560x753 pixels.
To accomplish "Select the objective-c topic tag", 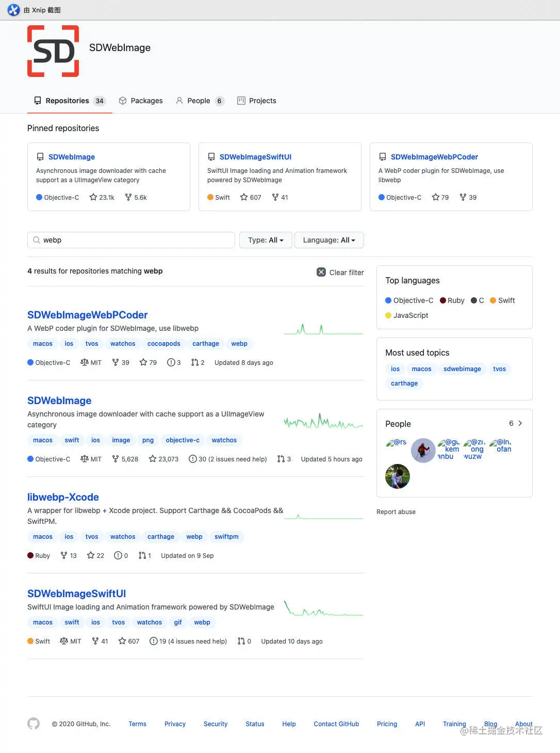I will click(x=183, y=440).
